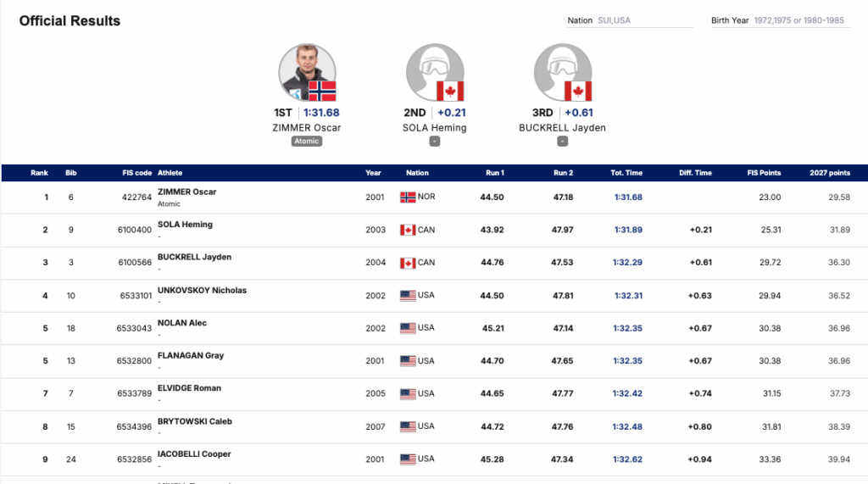Sort by the FIS Points column header
Screen dimensions: 868x484
pos(764,173)
